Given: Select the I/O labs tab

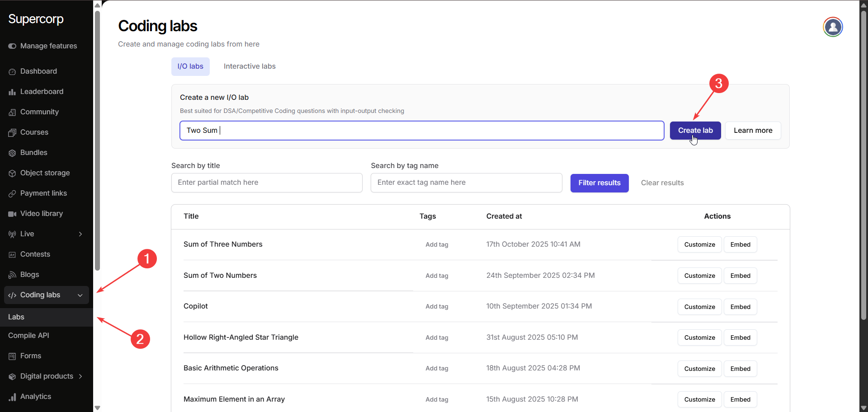Looking at the screenshot, I should pyautogui.click(x=190, y=66).
